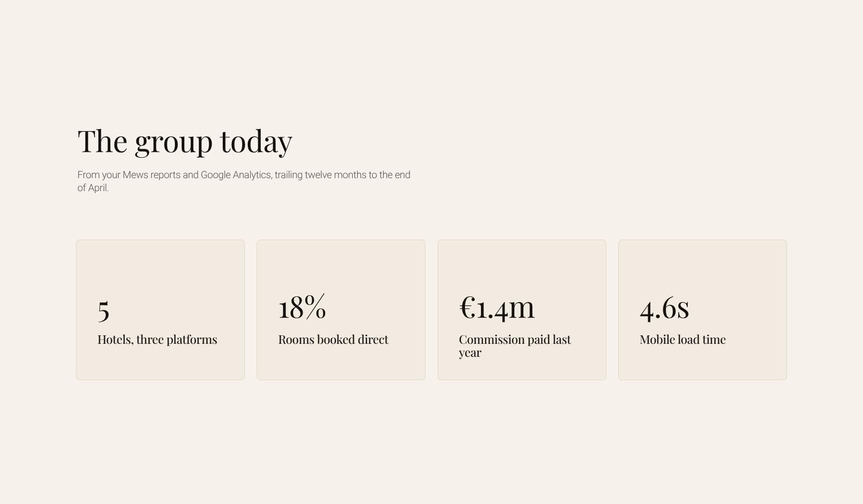Click the large "5" statistic
863x504 pixels.
[x=103, y=309]
